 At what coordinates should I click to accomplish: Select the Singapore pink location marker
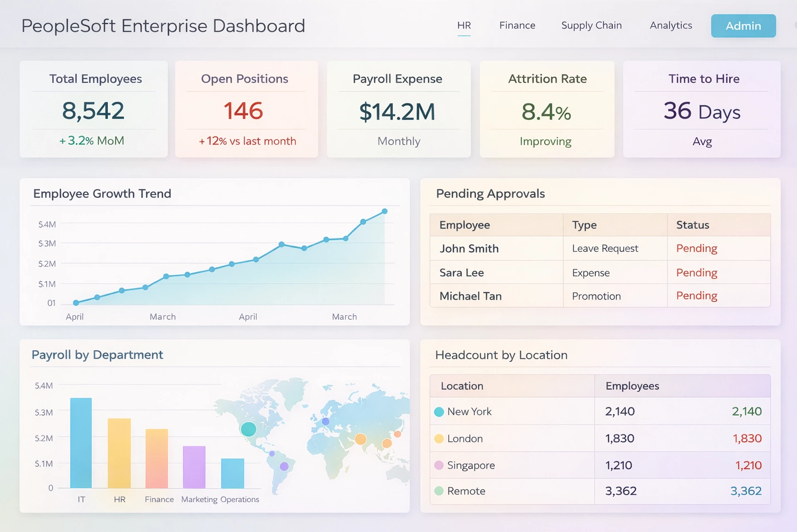coord(439,465)
